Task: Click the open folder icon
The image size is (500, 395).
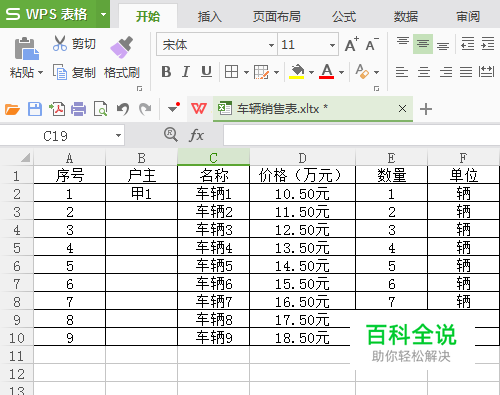Action: 13,109
